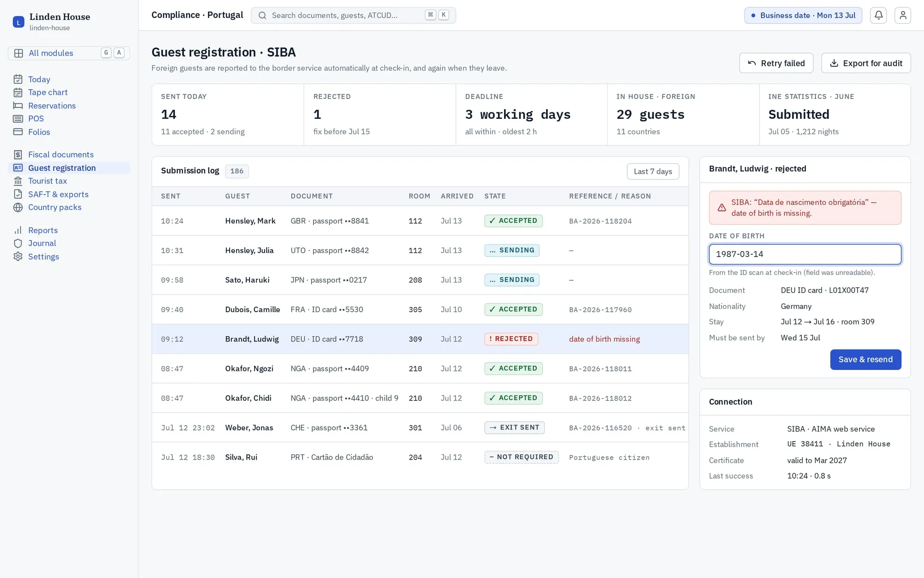The height and width of the screenshot is (578, 924).
Task: Click the INE Statistics June card
Action: tap(835, 115)
